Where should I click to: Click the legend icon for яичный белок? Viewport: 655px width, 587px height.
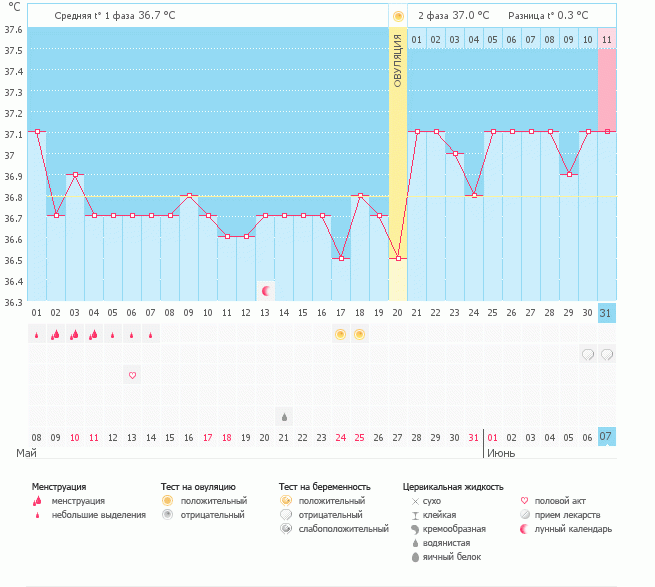click(415, 557)
